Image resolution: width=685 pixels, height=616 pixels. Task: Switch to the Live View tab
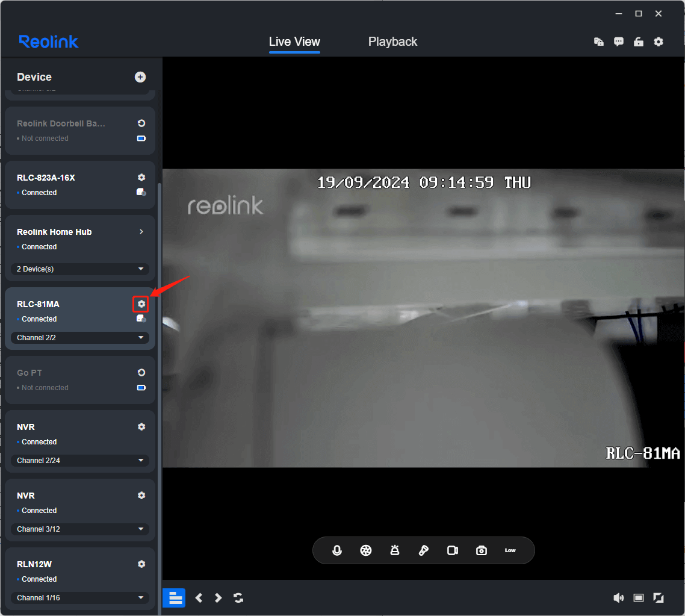294,42
